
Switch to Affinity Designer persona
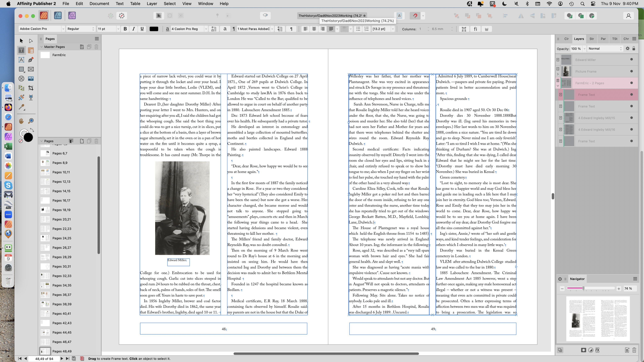click(58, 16)
